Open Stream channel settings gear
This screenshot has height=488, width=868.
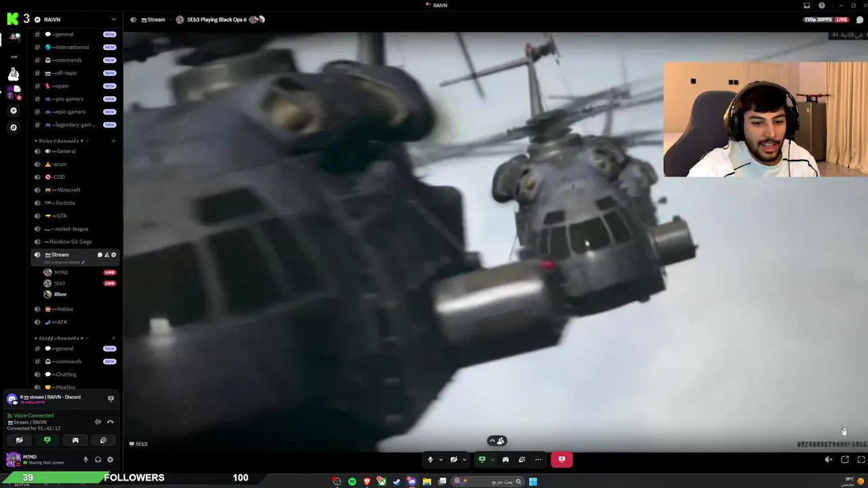click(113, 255)
